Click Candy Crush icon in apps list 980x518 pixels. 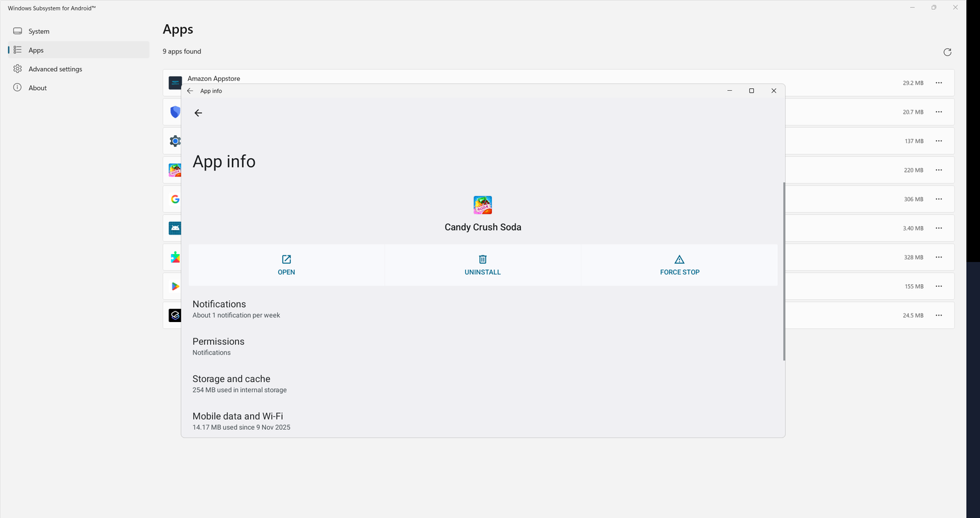(174, 170)
